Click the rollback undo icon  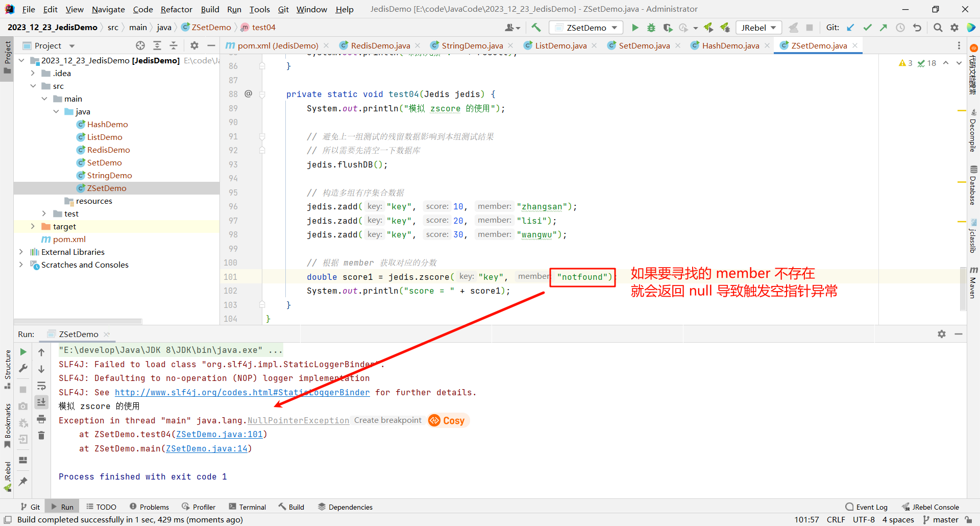point(917,28)
